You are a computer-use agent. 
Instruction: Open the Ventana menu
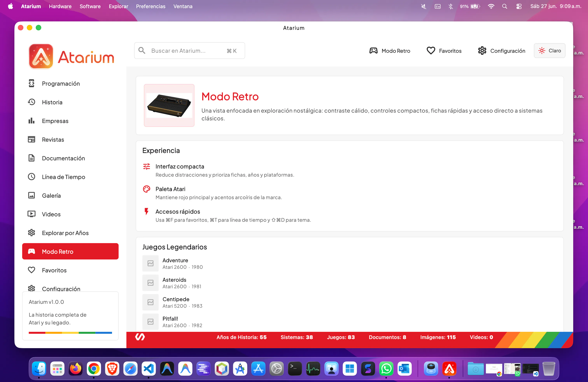pos(183,6)
